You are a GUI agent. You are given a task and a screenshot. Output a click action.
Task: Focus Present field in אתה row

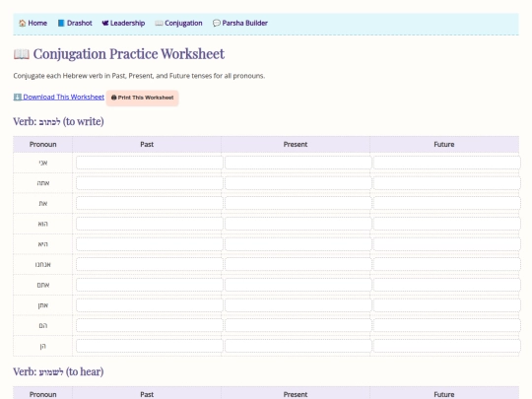[x=299, y=183]
